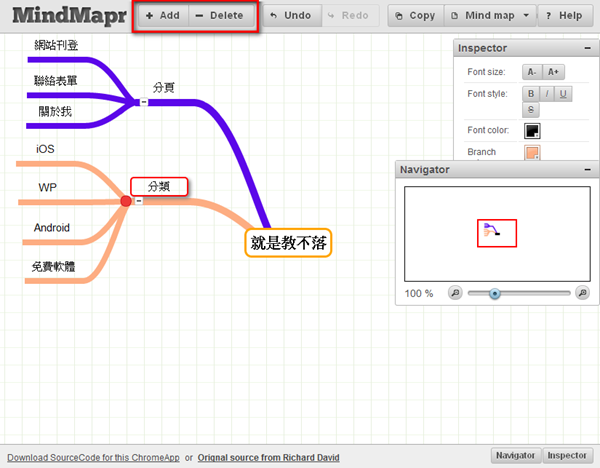Click the Delete node button

(x=221, y=16)
